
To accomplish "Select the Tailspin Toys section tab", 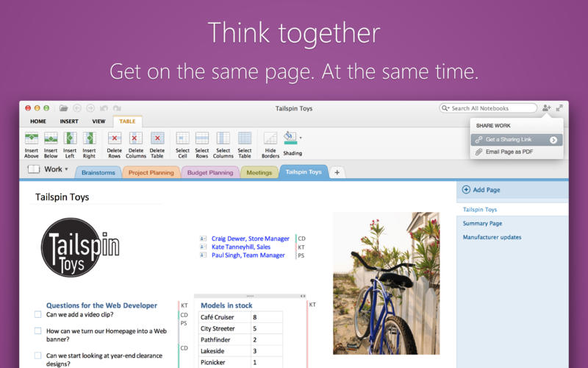I will click(304, 172).
